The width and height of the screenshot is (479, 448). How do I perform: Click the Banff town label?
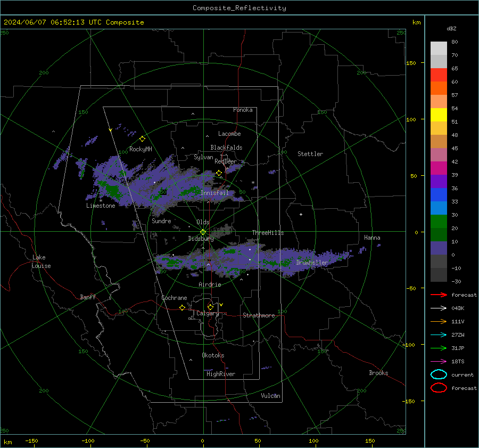click(88, 297)
